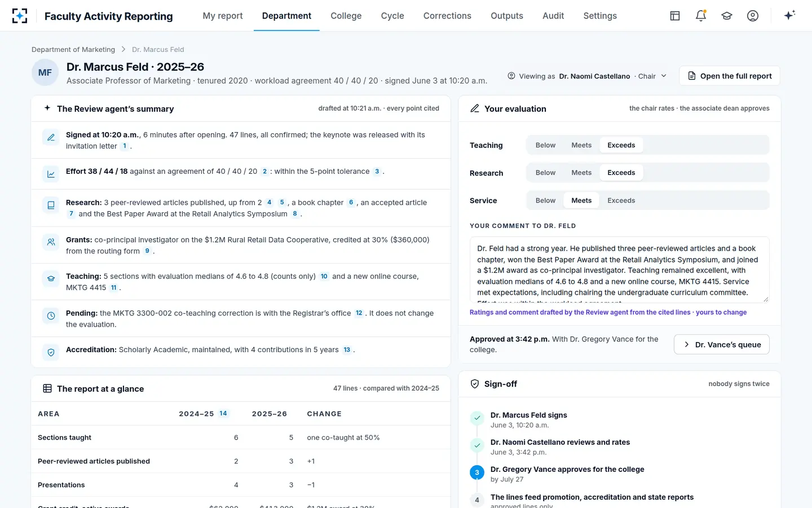The image size is (812, 508).
Task: Click the clock icon beside the Pending line
Action: (x=51, y=316)
